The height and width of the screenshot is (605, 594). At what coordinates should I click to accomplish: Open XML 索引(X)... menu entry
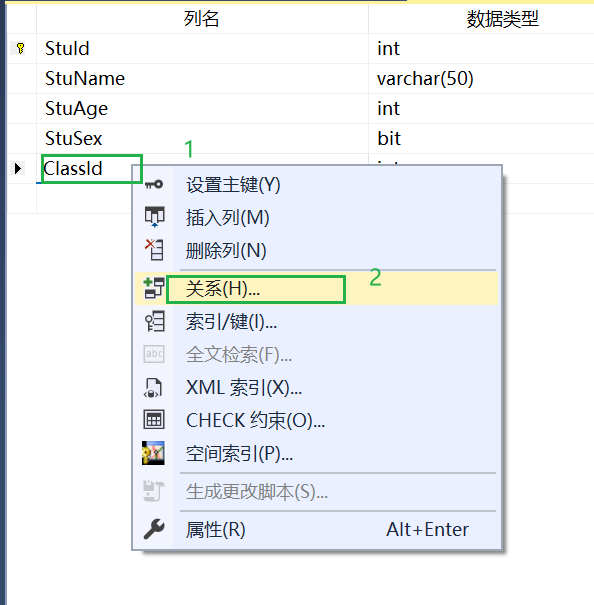[316, 387]
